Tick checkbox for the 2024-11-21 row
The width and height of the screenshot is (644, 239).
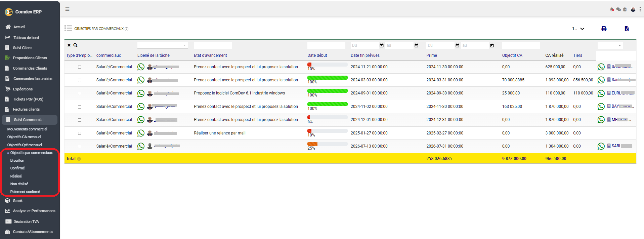click(80, 67)
